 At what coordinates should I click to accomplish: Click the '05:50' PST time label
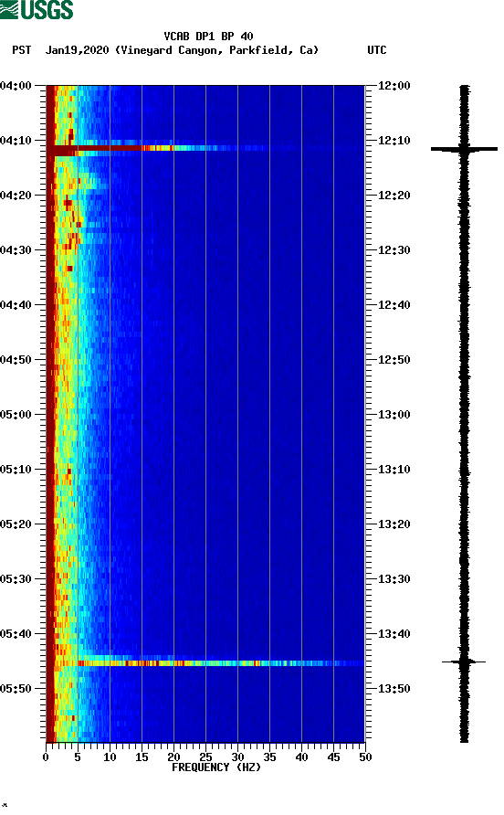16,689
